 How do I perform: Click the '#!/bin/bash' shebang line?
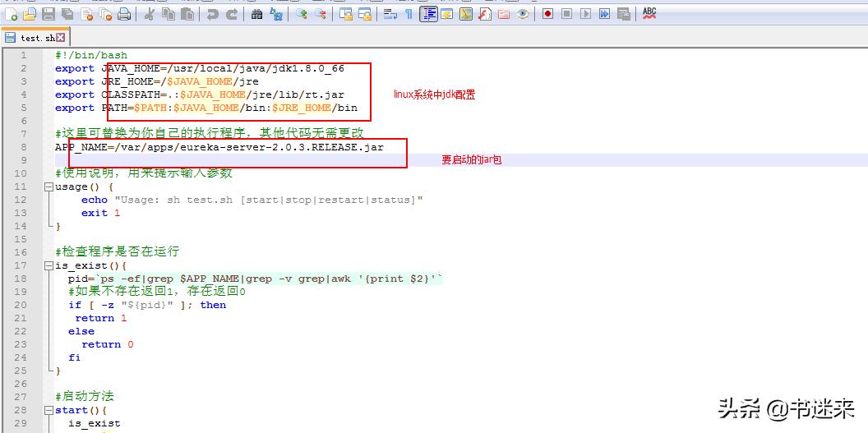91,55
